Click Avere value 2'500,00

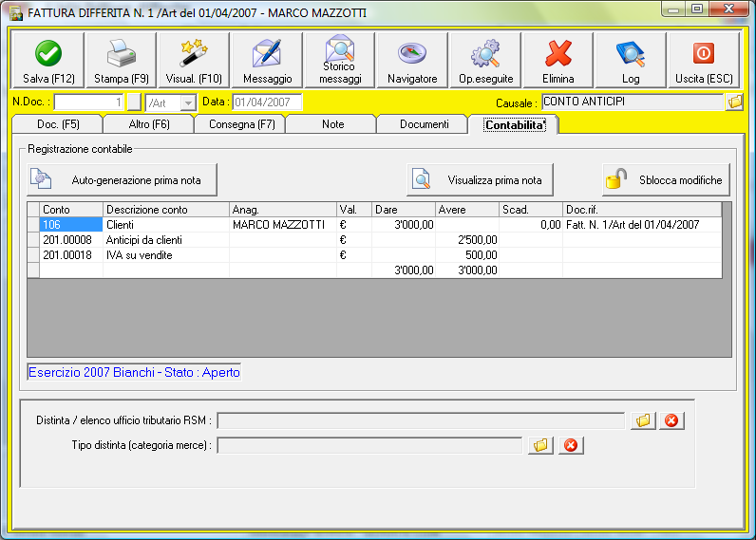[x=467, y=240]
